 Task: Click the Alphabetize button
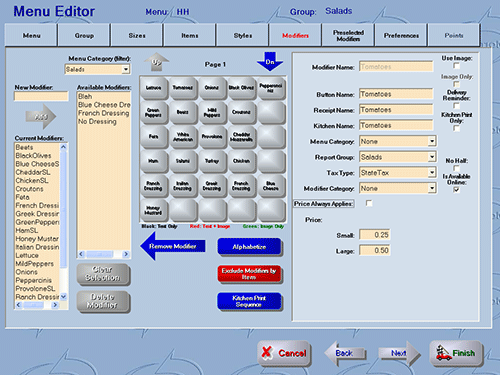249,247
